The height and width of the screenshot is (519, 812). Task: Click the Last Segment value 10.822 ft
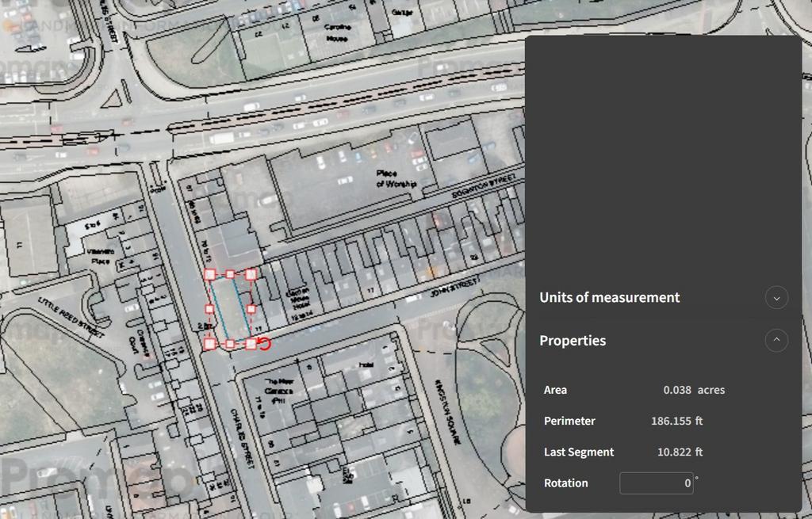tap(680, 452)
